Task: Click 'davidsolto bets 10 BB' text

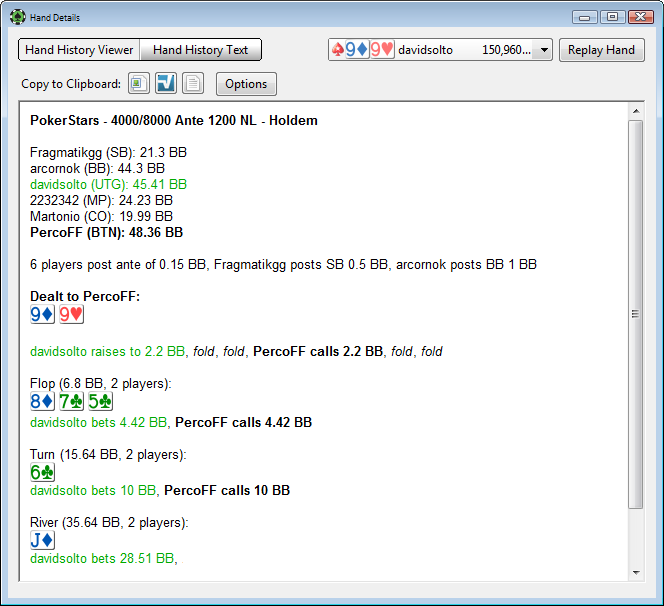Action: pos(93,491)
